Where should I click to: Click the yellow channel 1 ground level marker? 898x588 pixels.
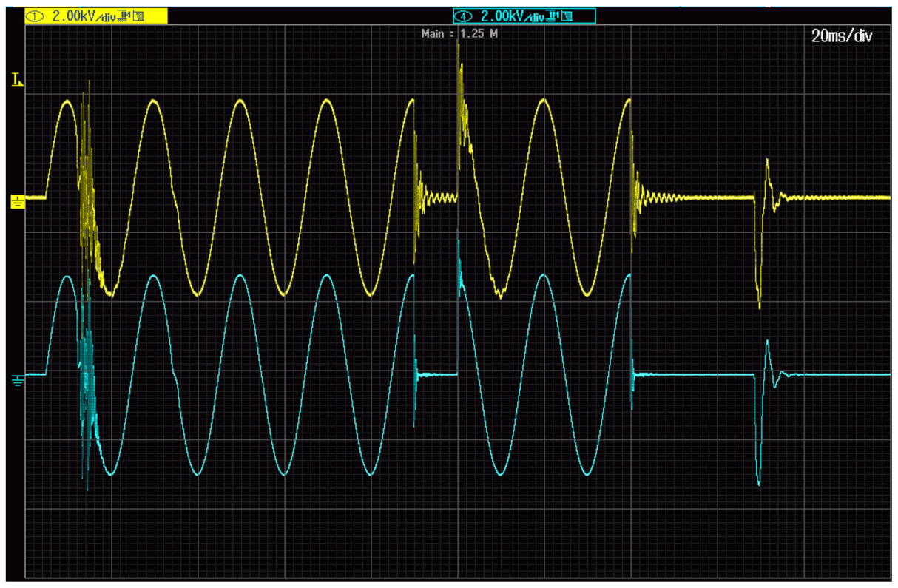(17, 200)
